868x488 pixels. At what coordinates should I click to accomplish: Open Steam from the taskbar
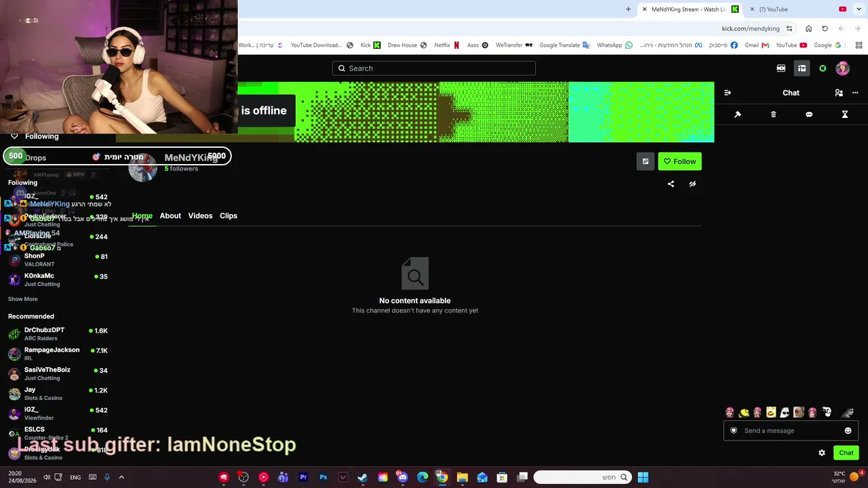click(x=363, y=477)
